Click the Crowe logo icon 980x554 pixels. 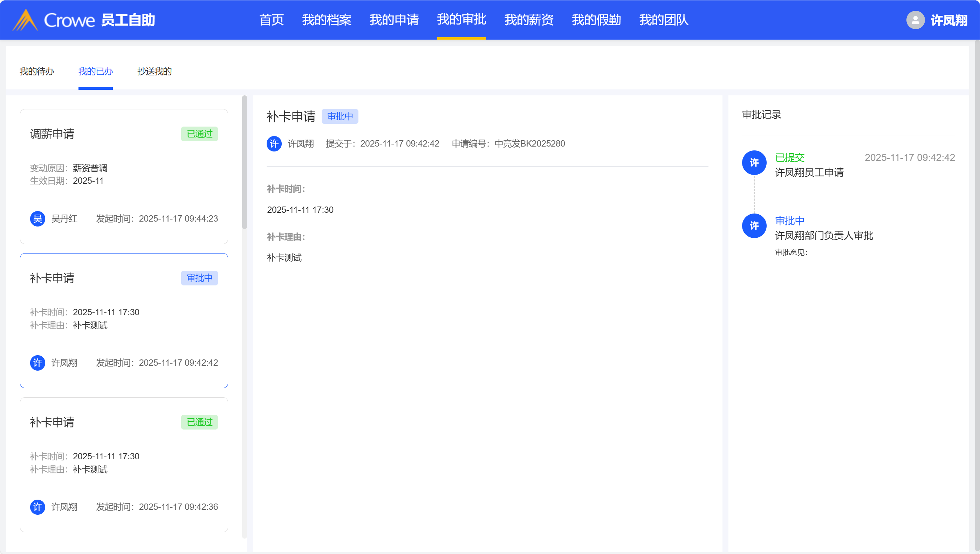click(25, 20)
